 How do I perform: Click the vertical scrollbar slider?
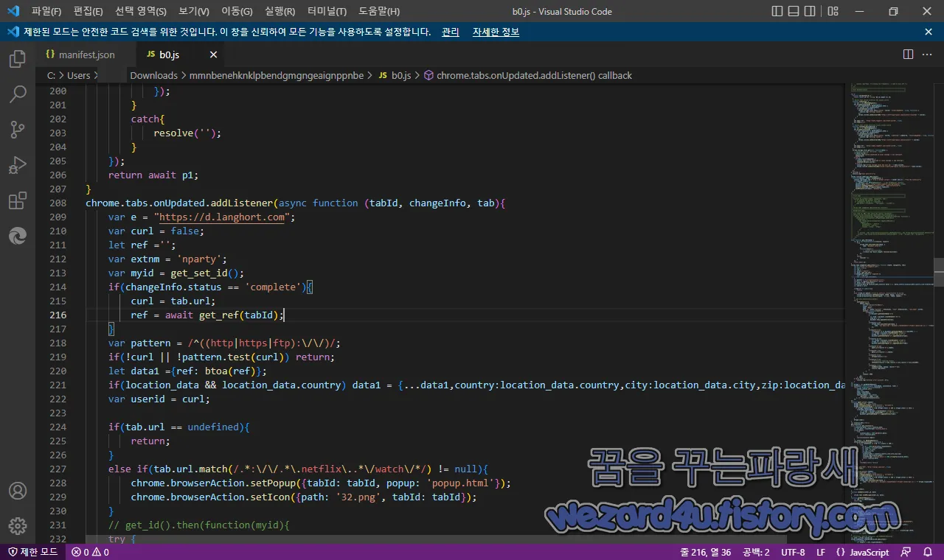tap(938, 272)
